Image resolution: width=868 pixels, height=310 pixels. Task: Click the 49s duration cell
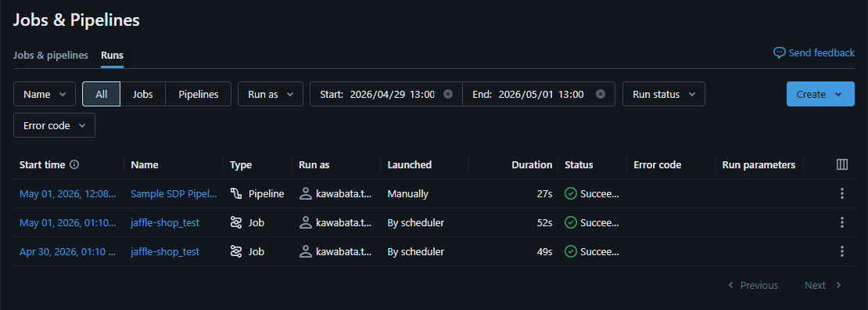coord(544,251)
